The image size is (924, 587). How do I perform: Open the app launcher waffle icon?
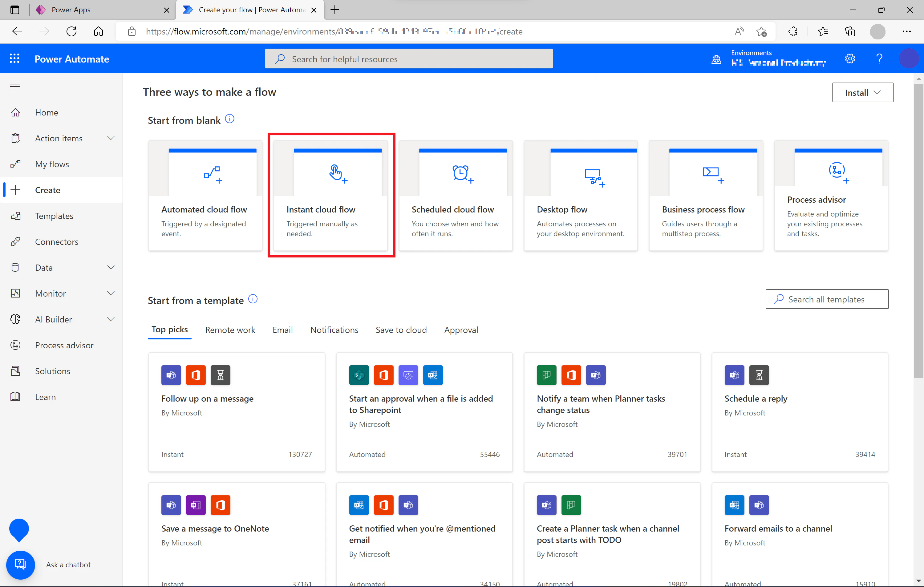[x=14, y=59]
